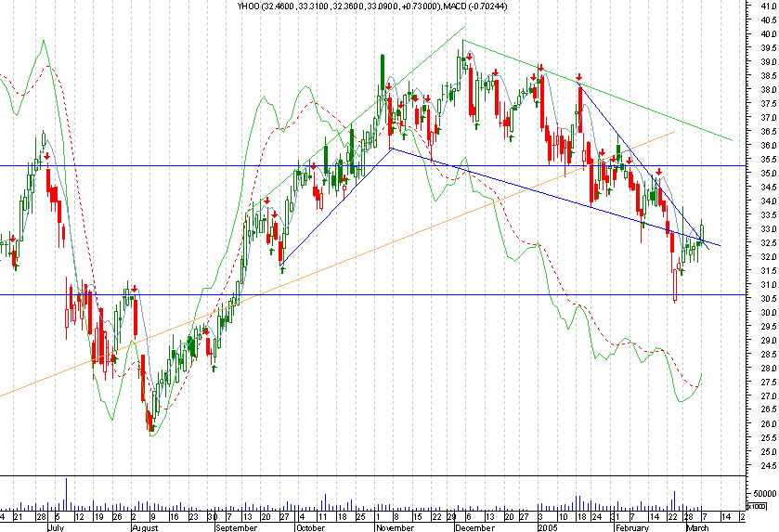The image size is (779, 532).
Task: Click the MACD (-0.70244) label in the title
Action: tap(475, 6)
